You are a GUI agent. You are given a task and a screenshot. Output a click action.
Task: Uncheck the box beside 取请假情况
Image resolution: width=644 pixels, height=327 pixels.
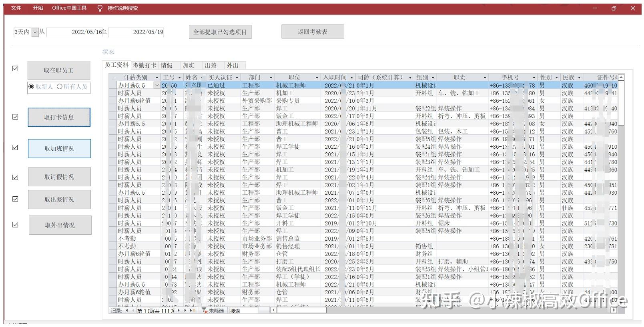coord(15,177)
